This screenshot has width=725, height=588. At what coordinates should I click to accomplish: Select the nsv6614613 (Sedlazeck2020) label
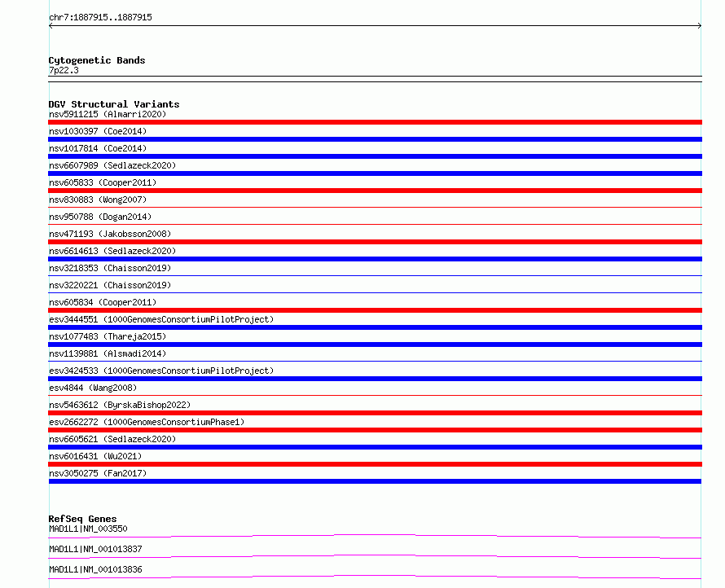point(112,251)
